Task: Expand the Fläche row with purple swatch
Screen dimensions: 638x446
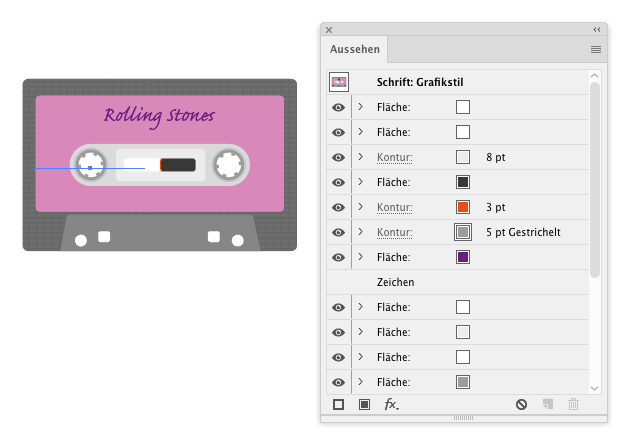Action: coord(361,257)
